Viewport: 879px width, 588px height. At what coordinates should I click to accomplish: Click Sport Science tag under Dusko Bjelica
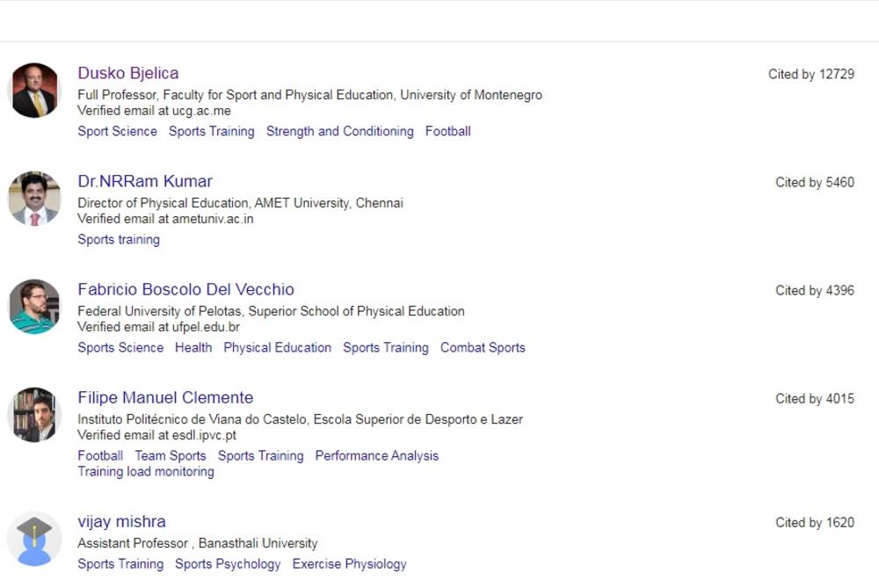coord(117,131)
